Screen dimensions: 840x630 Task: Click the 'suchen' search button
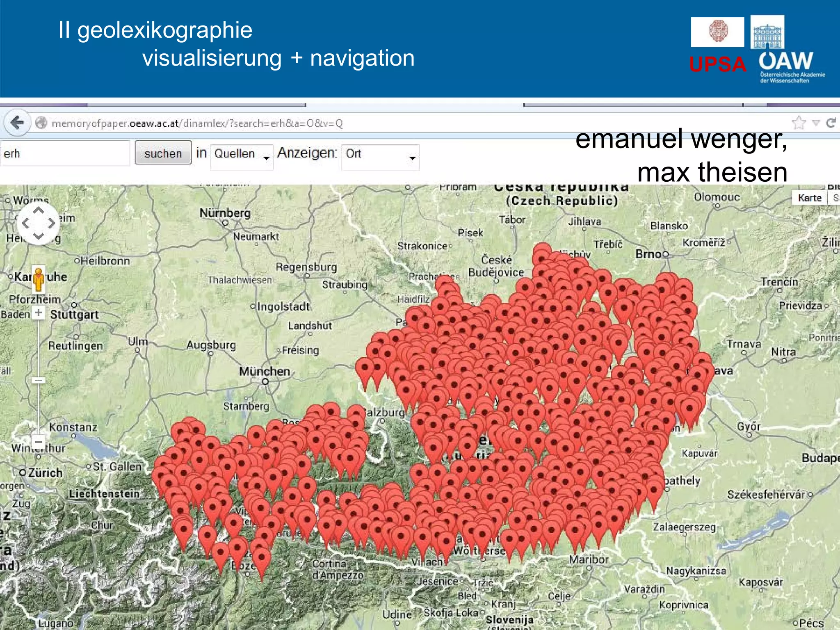tap(163, 153)
